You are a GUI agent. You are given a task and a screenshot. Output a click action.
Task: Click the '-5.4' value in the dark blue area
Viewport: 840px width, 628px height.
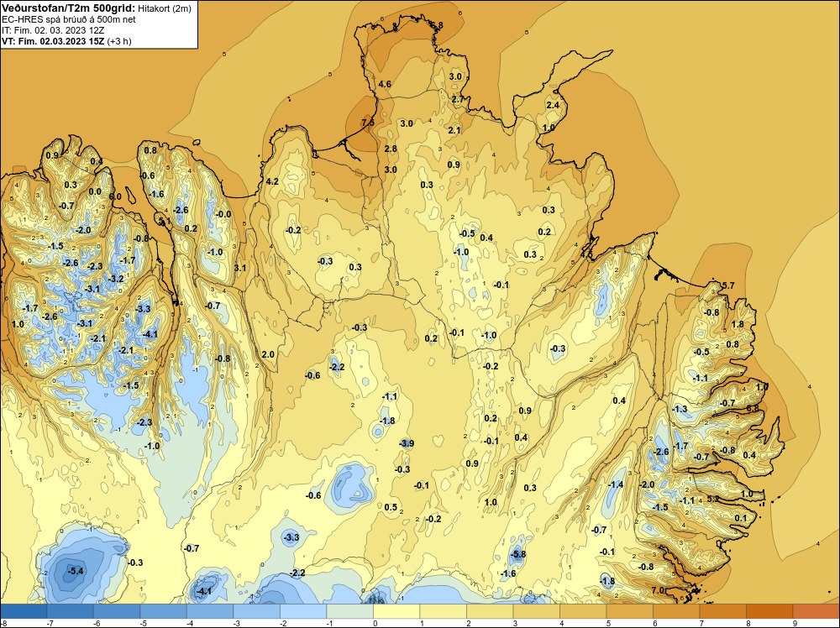click(x=76, y=571)
